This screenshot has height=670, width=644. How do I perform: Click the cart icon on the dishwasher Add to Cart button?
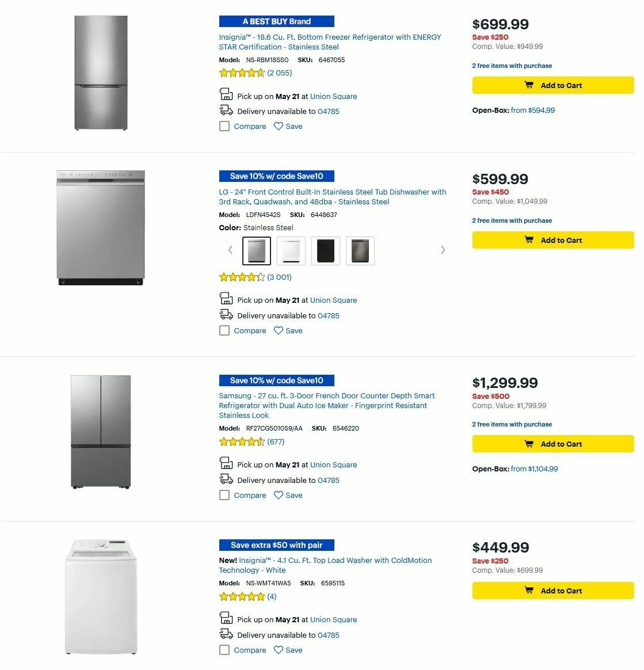click(x=529, y=240)
